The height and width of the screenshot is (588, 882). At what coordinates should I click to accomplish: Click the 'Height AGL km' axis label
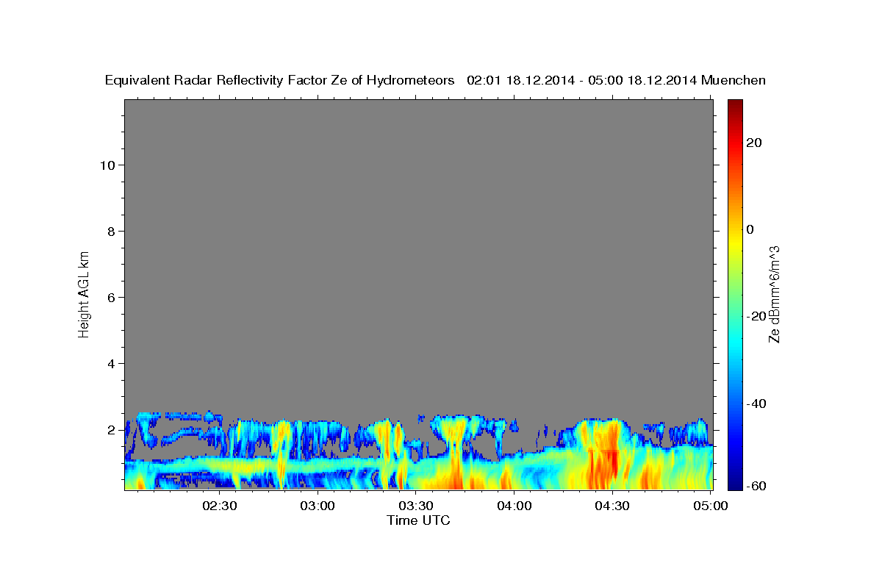point(84,293)
